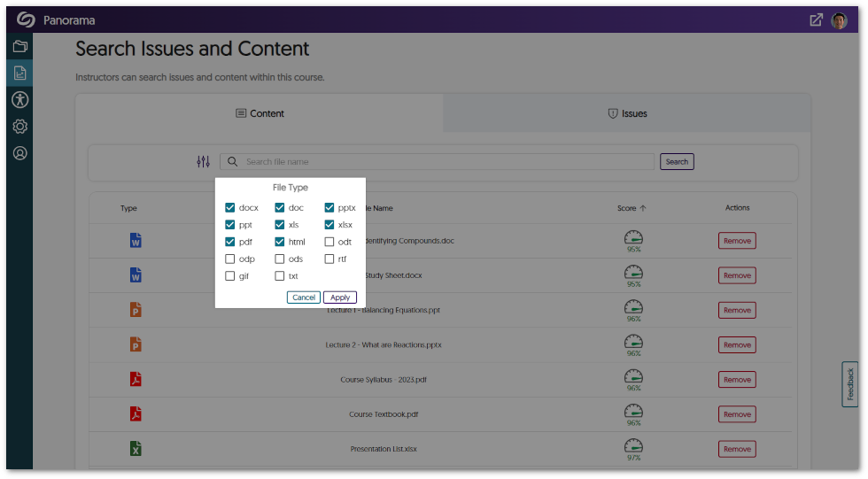The image size is (868, 479).
Task: Check the odp file type
Action: [229, 259]
